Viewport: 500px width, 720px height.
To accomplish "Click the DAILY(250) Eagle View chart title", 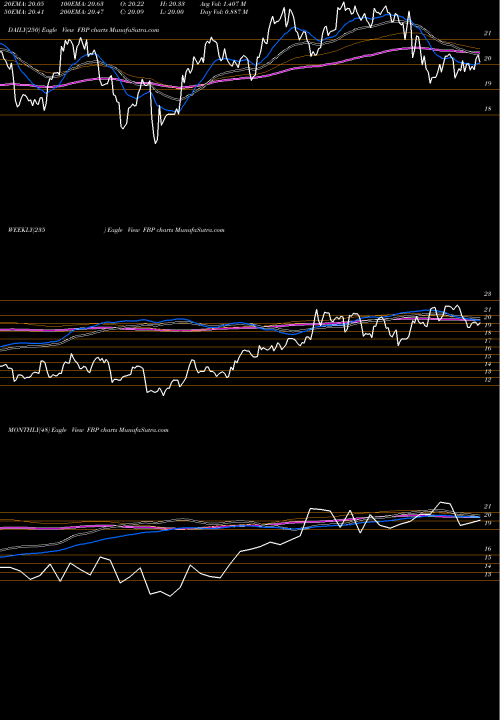I will 84,30.
